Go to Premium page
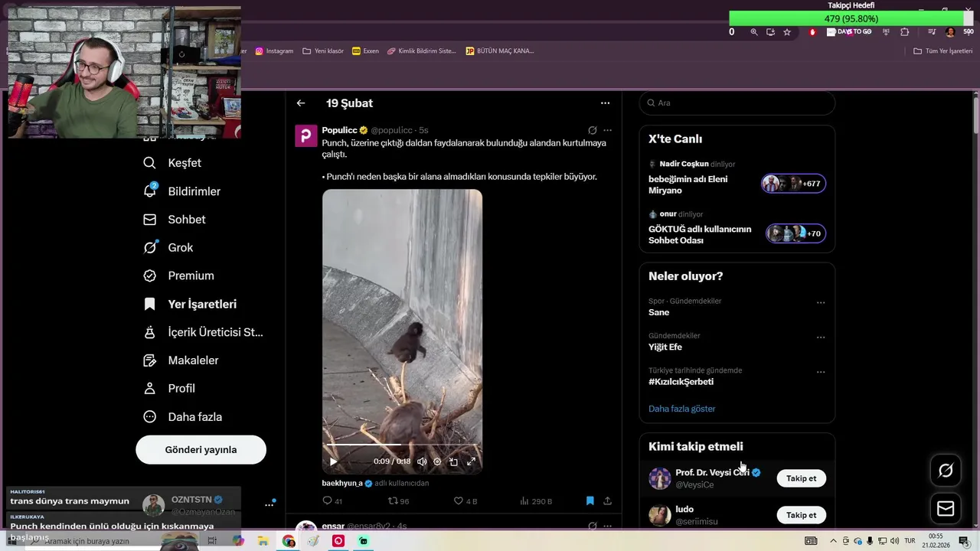The image size is (980, 551). pyautogui.click(x=178, y=275)
